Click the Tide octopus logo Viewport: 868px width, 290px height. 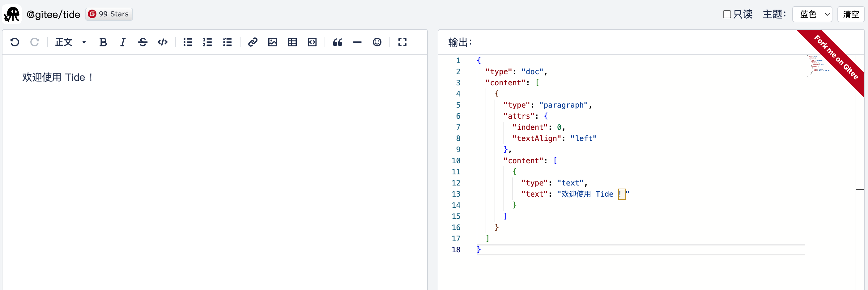point(12,14)
